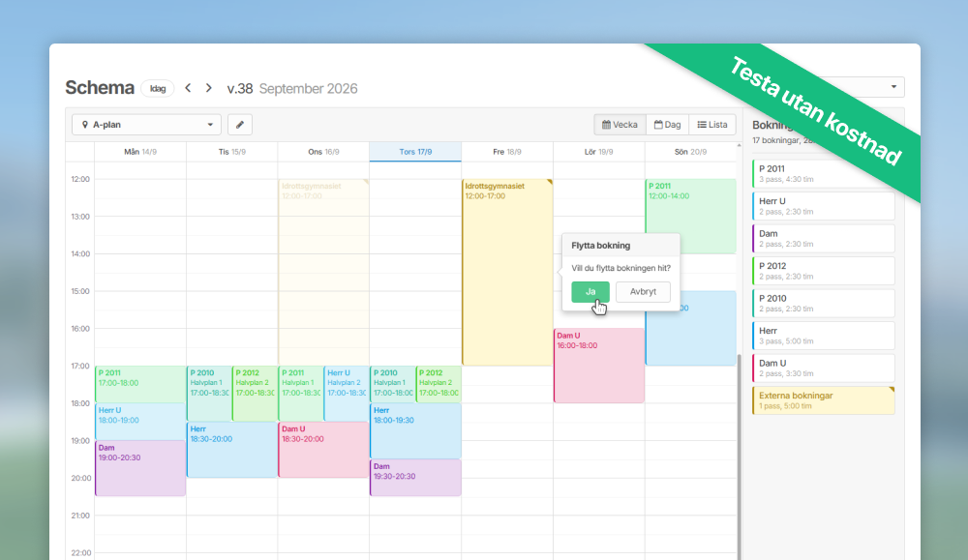Select Externa bokningar in bookings list
Screen dimensions: 968x560
click(x=824, y=400)
